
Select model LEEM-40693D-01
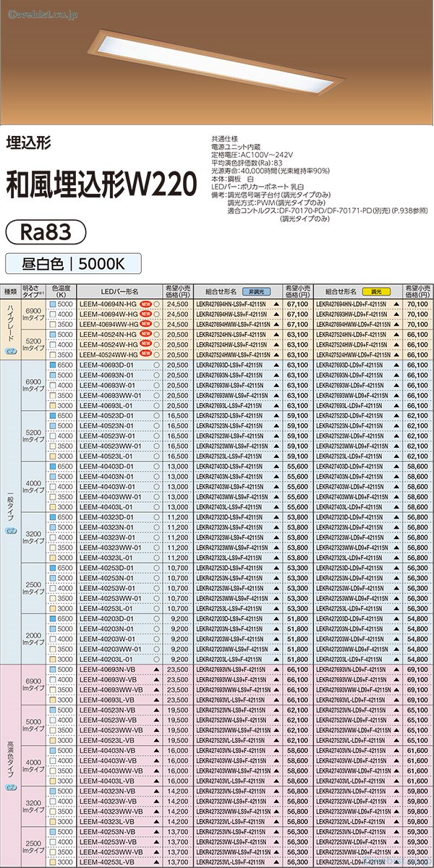pos(106,366)
